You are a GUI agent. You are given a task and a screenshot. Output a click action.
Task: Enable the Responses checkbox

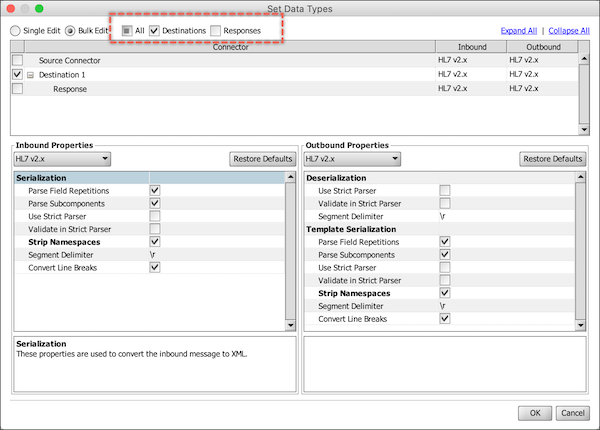tap(216, 31)
